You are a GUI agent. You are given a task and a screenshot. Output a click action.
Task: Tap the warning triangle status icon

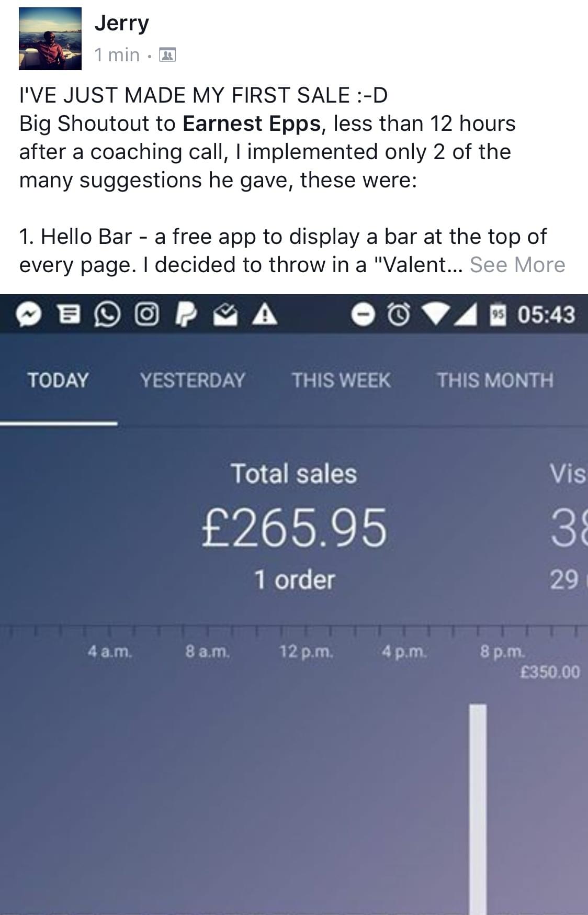pyautogui.click(x=265, y=315)
